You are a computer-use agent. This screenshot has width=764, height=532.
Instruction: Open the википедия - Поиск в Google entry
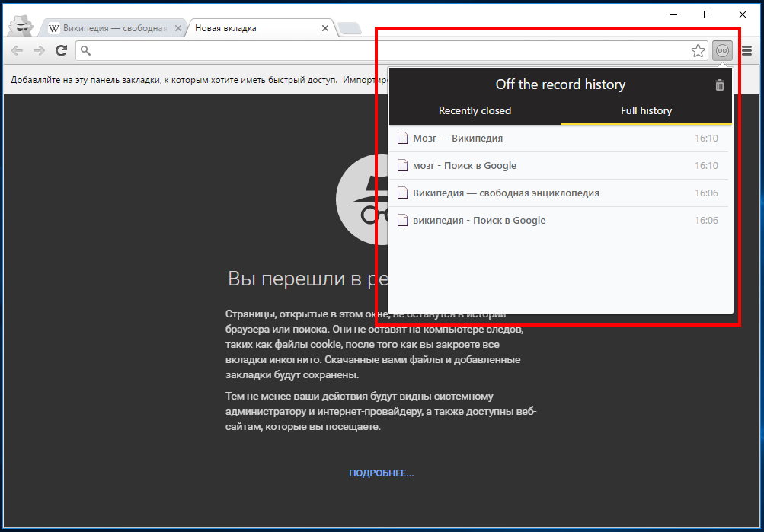coord(561,221)
